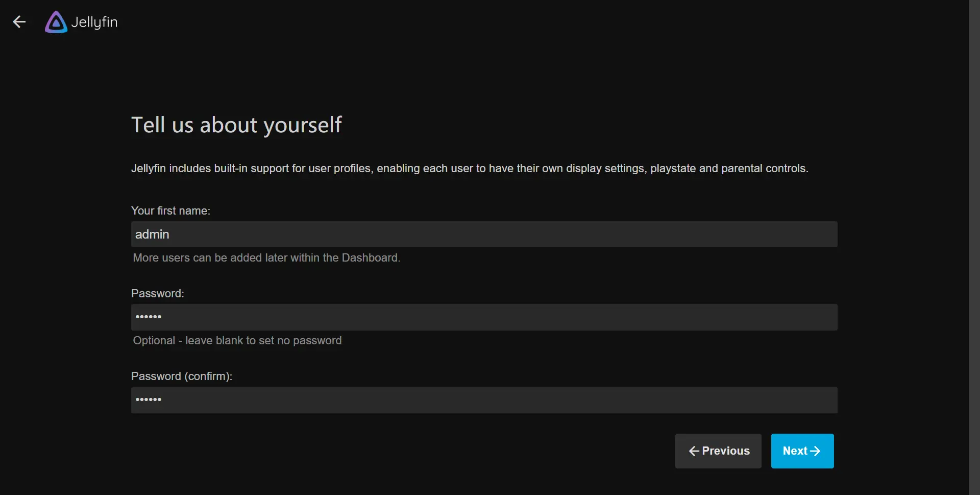Focus the first name field containing admin
Screen dimensions: 980x495
pyautogui.click(x=484, y=234)
